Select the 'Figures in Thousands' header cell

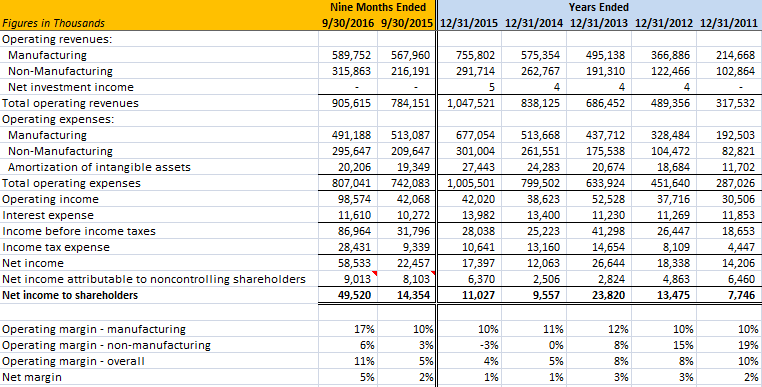[53, 23]
